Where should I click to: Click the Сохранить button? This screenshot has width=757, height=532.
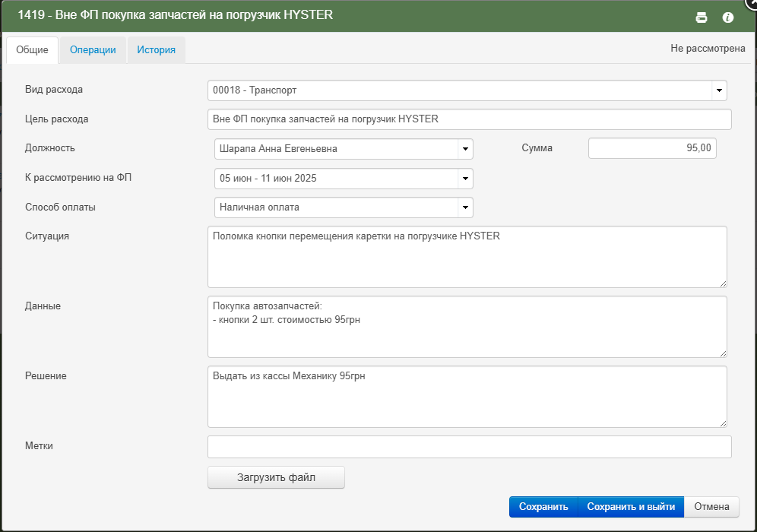point(543,507)
